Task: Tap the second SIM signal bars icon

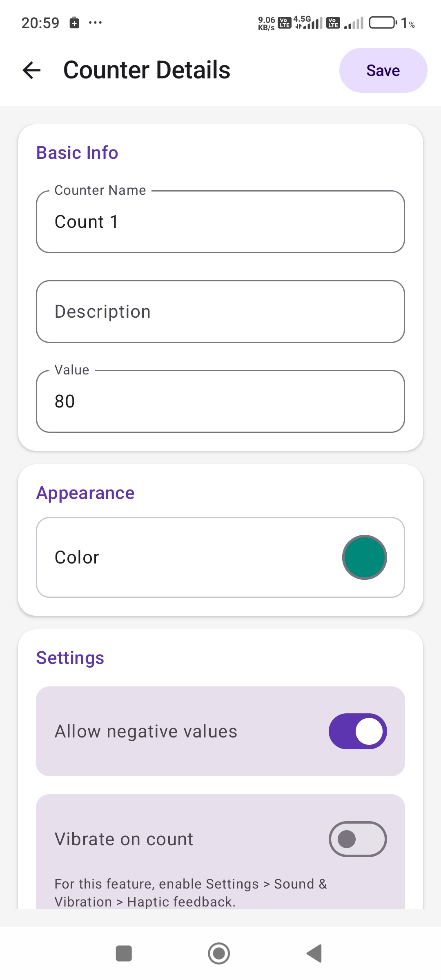Action: tap(354, 23)
